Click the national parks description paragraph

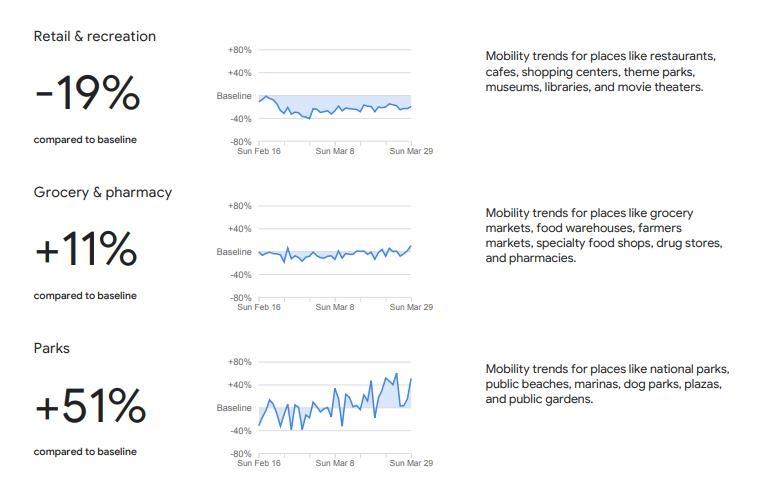click(607, 384)
